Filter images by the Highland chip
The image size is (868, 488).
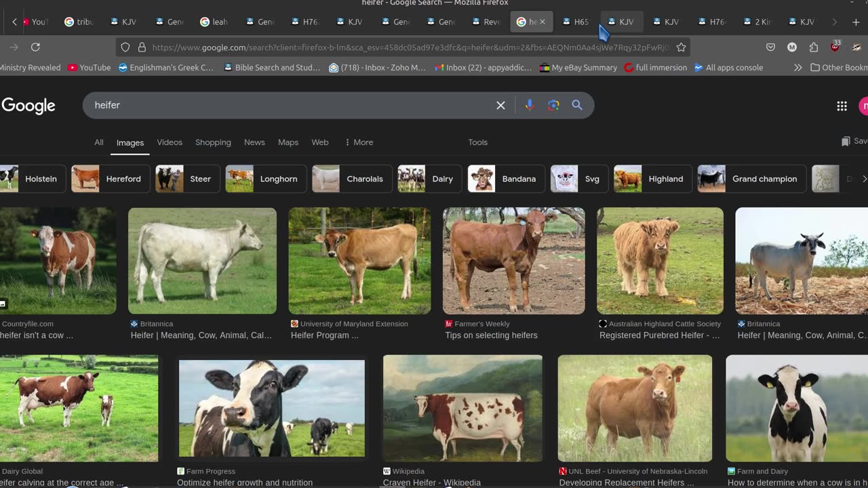[653, 179]
